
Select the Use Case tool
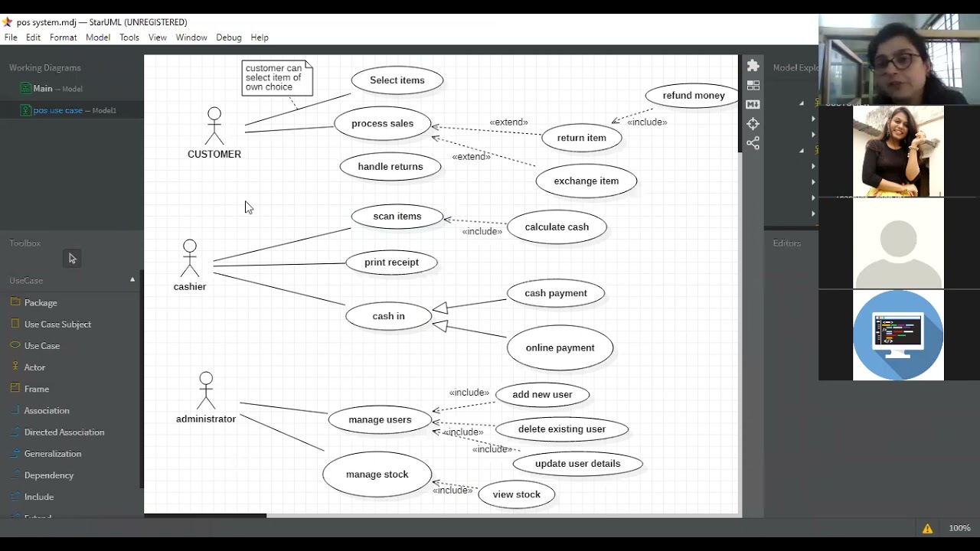click(41, 346)
